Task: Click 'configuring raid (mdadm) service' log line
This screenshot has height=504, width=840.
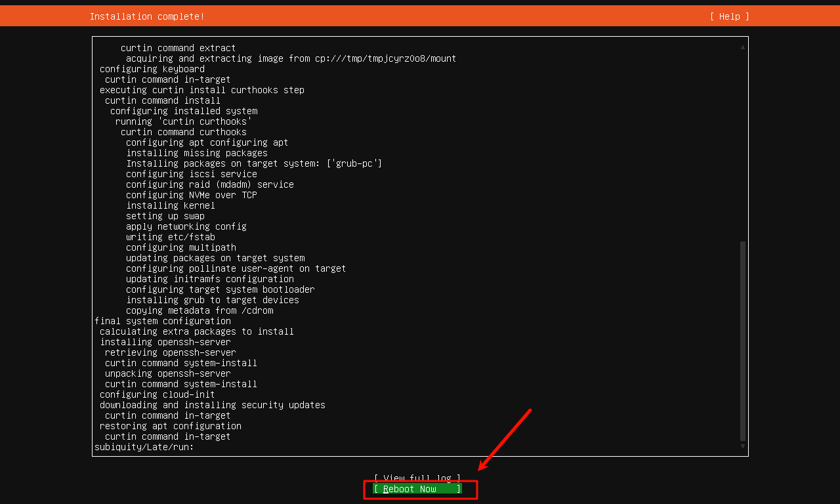Action: coord(210,184)
